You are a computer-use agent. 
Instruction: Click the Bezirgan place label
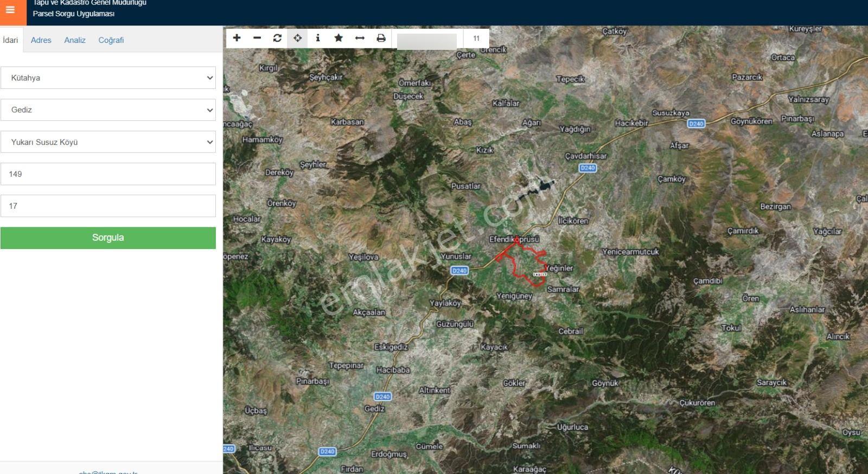point(776,207)
